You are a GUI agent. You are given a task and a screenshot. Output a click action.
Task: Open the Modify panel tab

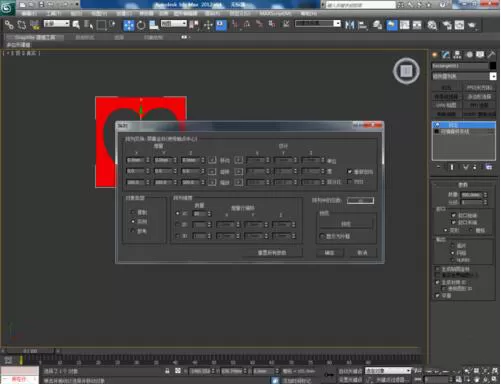pyautogui.click(x=446, y=55)
